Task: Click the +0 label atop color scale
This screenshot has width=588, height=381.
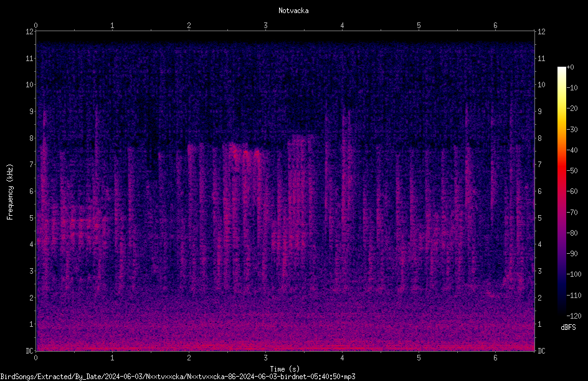Action: [571, 67]
